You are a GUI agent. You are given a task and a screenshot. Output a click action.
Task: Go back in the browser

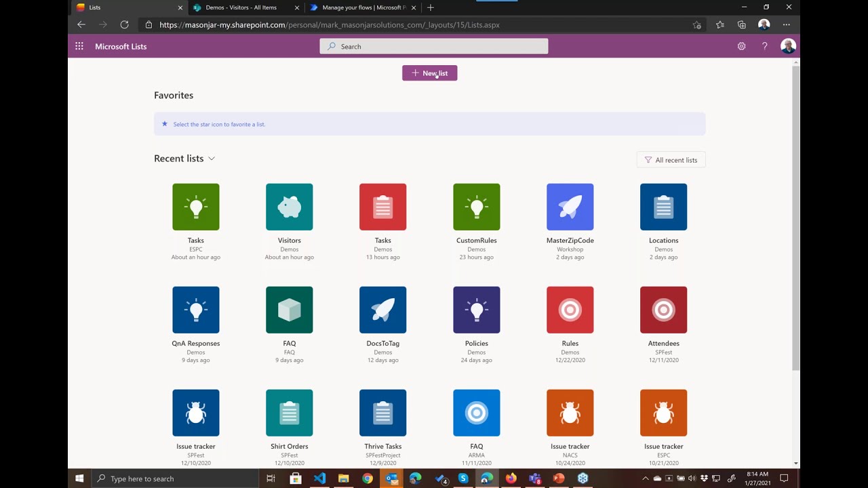point(81,24)
